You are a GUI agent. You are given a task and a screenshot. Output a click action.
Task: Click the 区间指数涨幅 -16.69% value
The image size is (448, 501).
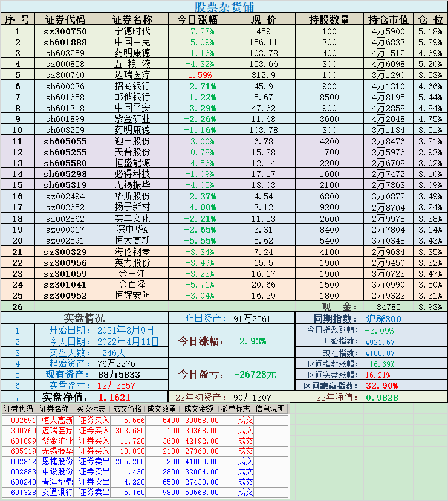(380, 364)
